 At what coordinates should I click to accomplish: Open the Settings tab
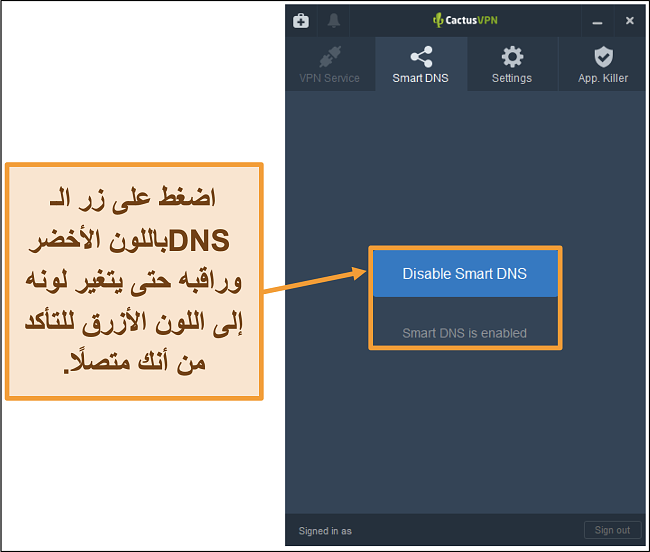click(512, 65)
